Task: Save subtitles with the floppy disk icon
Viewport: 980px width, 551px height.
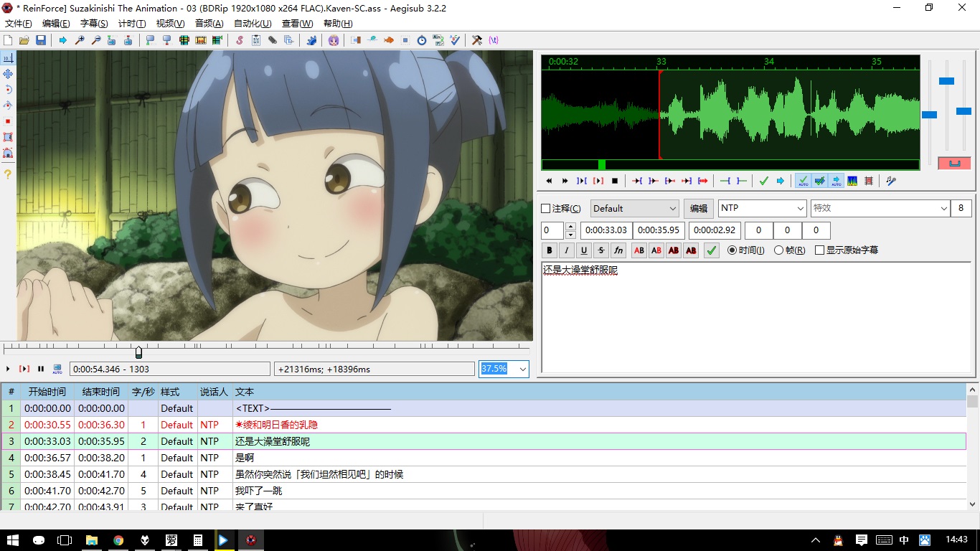Action: click(41, 40)
